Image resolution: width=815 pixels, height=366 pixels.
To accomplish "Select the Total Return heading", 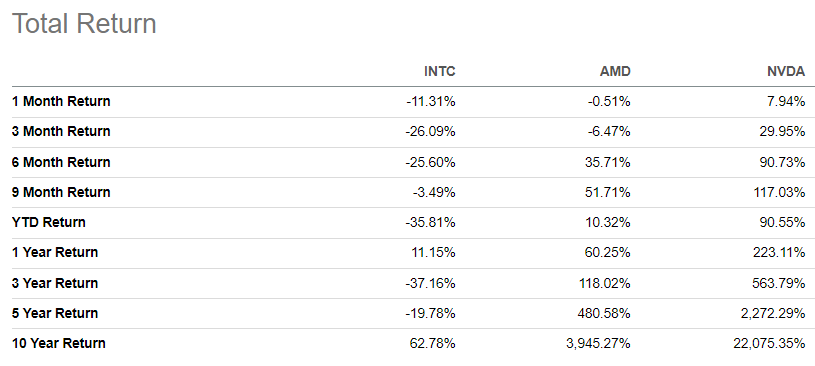I will click(84, 23).
